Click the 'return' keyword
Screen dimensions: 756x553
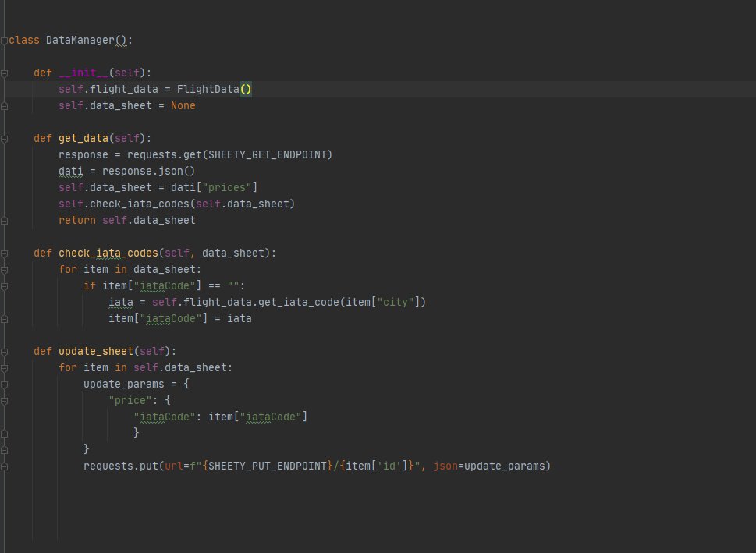(x=77, y=220)
